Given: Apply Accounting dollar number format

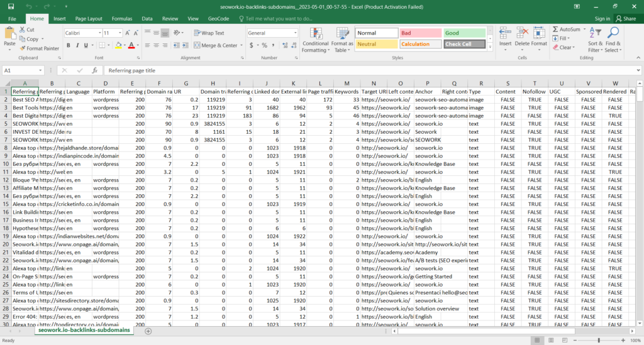Looking at the screenshot, I should tap(252, 45).
